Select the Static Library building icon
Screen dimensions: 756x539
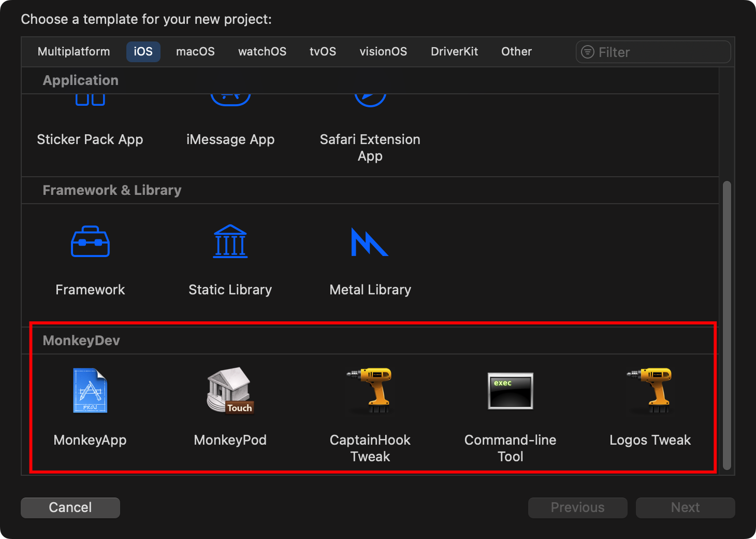click(230, 241)
